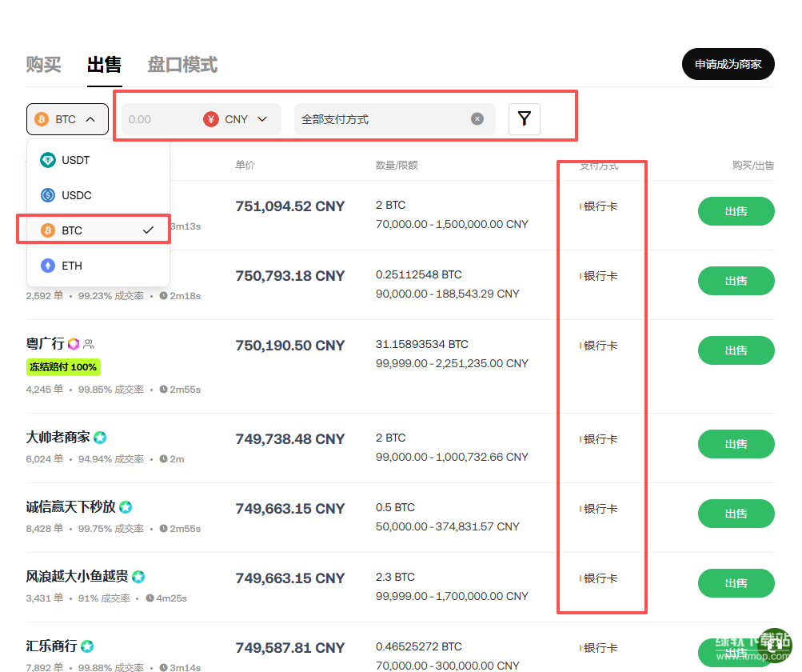
Task: Open merchant 风浪越大小鱼越贵 profile
Action: click(77, 577)
